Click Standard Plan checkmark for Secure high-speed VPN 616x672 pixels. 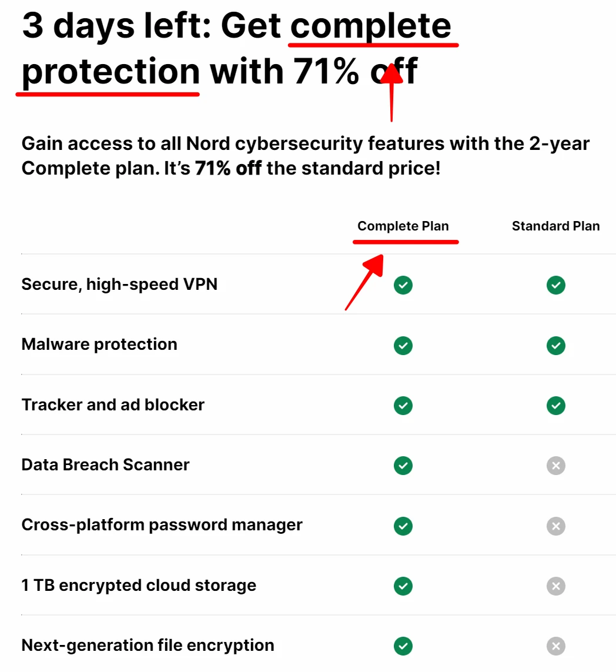555,285
